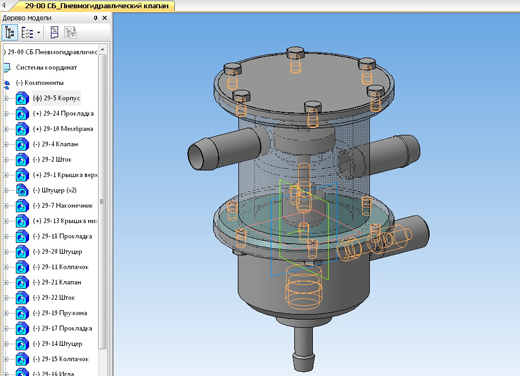Click the greyed relations icon in tree toolbar
Viewport: 520px width, 376px height.
70,33
